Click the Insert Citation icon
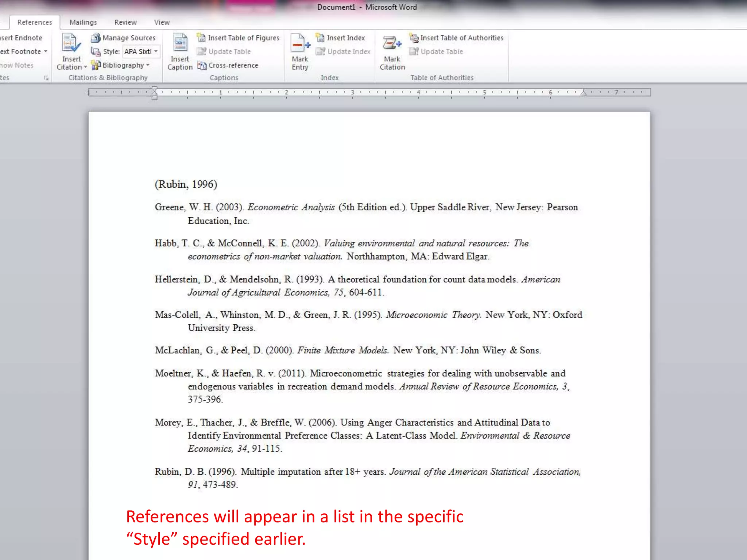This screenshot has height=560, width=747. click(71, 43)
